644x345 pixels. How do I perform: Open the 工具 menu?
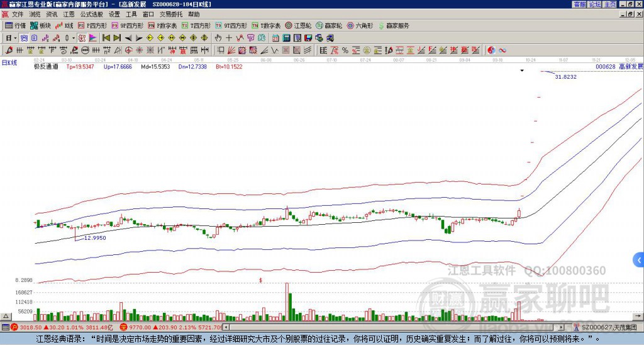click(131, 14)
